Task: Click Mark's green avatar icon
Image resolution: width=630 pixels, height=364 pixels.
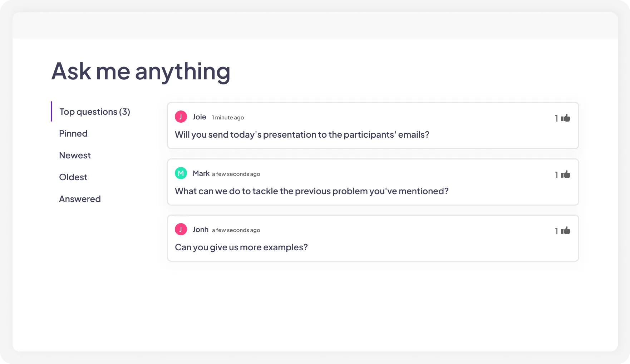Action: click(x=181, y=173)
